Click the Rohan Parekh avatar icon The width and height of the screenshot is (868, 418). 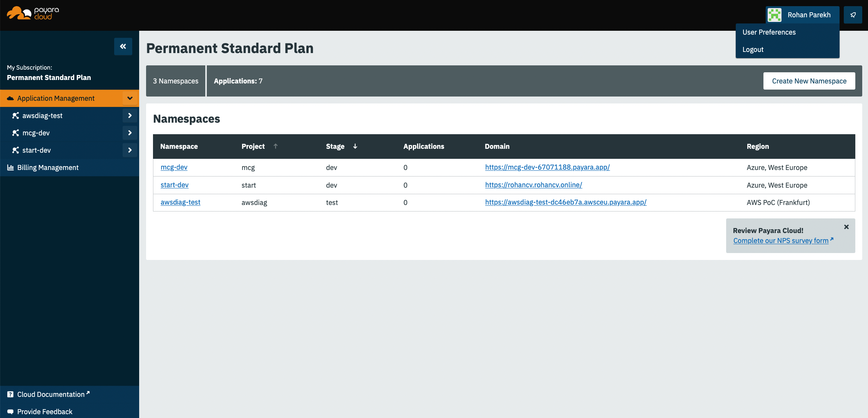(x=775, y=14)
